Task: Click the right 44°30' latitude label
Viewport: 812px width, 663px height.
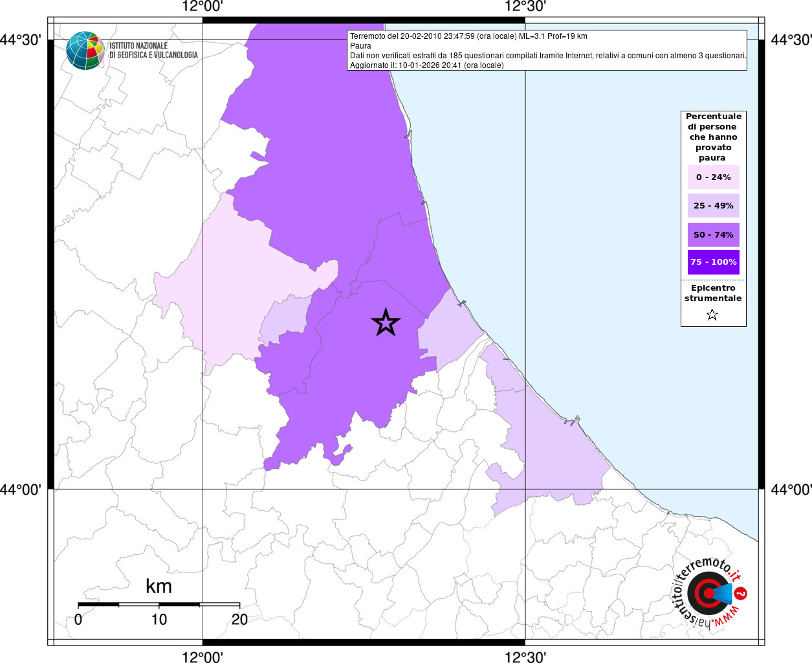Action: (791, 40)
